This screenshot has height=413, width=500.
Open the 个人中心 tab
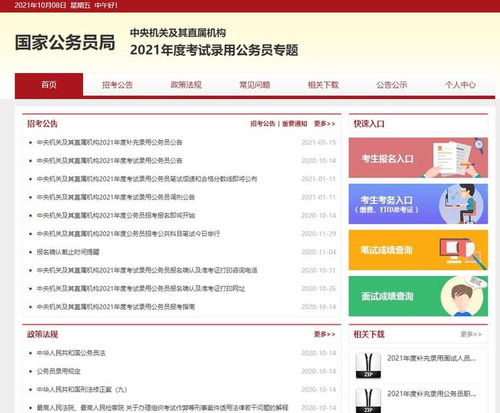460,85
